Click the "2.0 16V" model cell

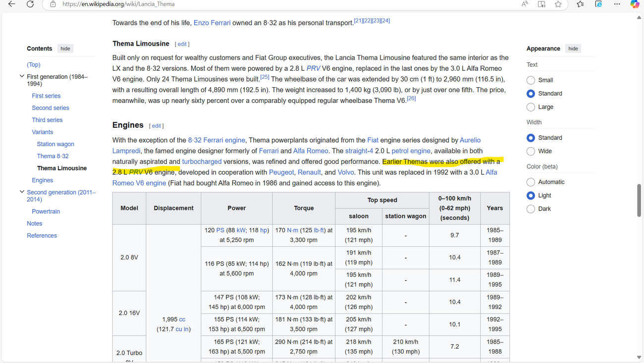pyautogui.click(x=129, y=313)
